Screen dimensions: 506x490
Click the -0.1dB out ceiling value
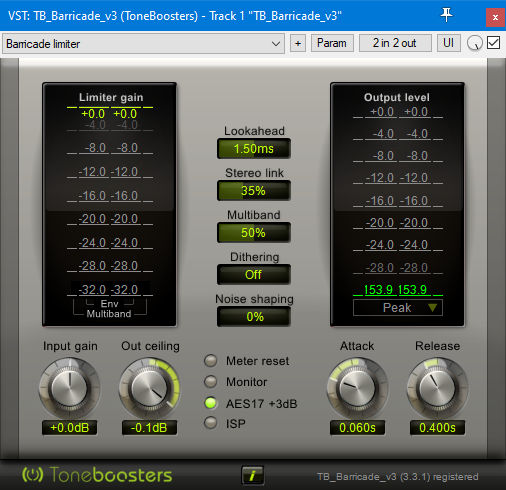(x=149, y=428)
